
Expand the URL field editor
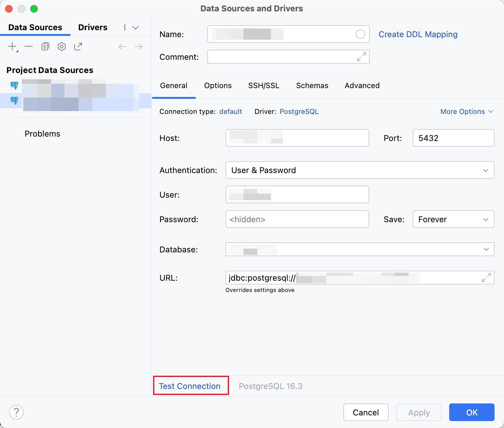click(486, 278)
